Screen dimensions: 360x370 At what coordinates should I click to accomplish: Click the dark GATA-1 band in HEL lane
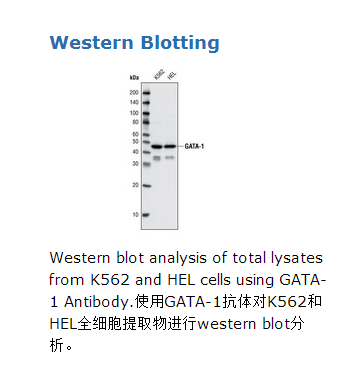tap(170, 146)
